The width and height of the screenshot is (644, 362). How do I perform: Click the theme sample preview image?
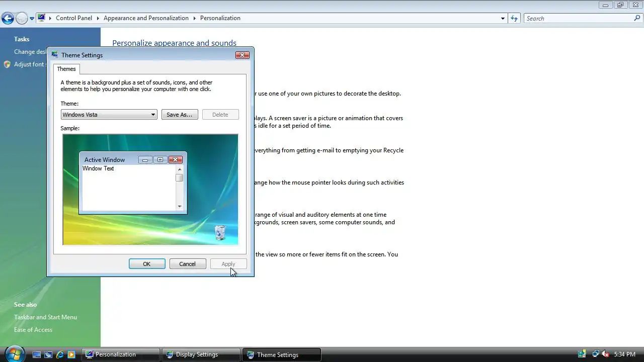pyautogui.click(x=150, y=190)
